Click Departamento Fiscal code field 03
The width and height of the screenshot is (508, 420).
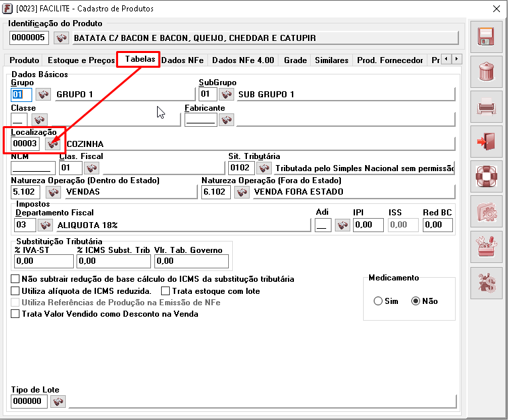[x=25, y=225]
